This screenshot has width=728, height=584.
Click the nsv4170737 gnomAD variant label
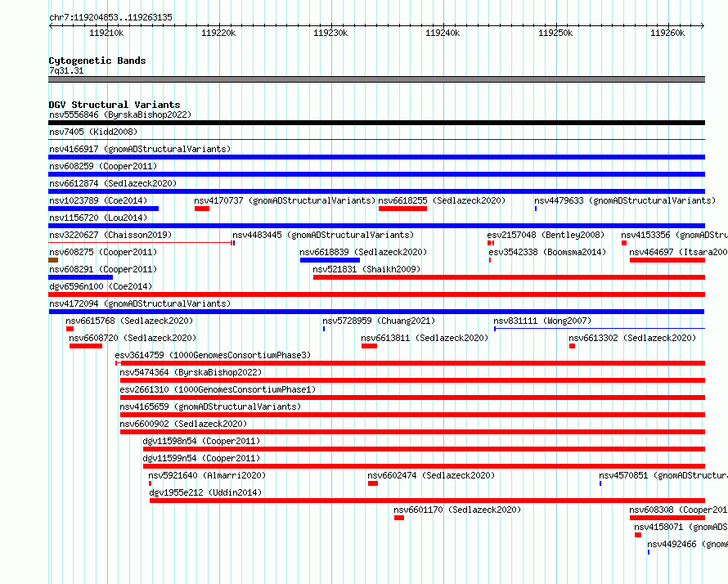[285, 200]
